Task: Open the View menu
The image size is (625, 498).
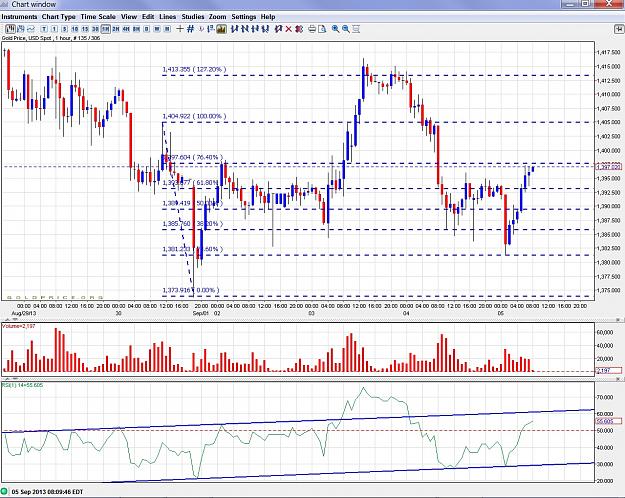Action: pos(129,17)
